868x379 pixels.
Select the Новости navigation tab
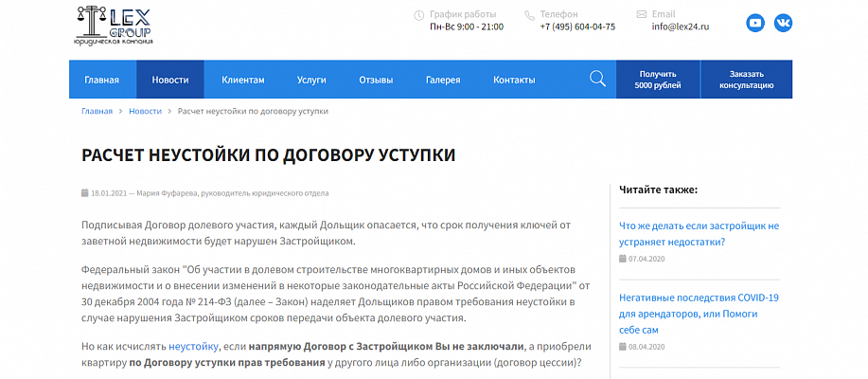coord(170,80)
